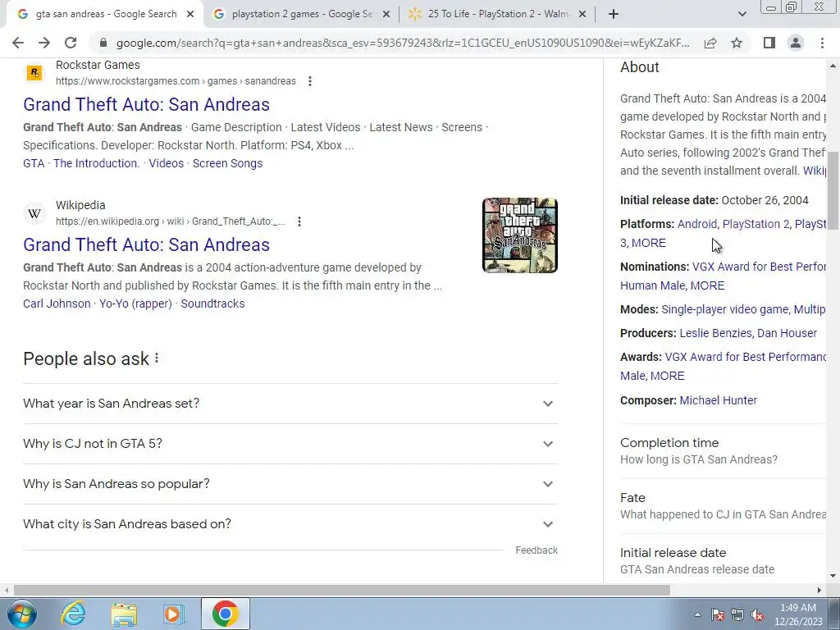Click the Feedback link

(x=536, y=550)
